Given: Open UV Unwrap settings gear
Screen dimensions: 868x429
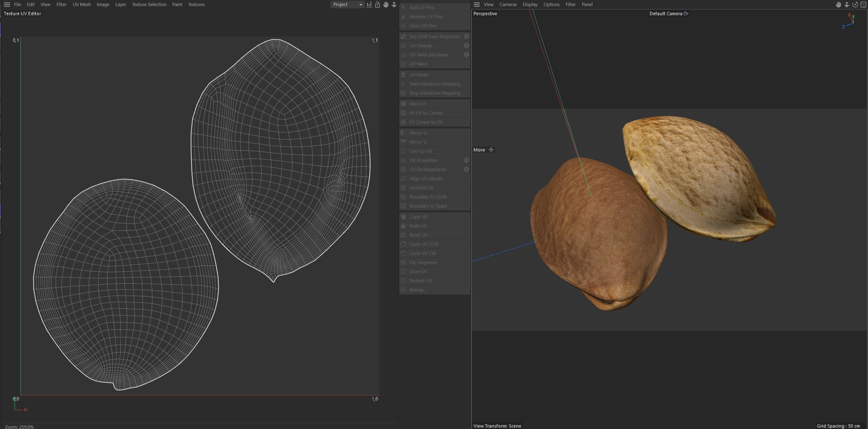Looking at the screenshot, I should click(x=466, y=45).
